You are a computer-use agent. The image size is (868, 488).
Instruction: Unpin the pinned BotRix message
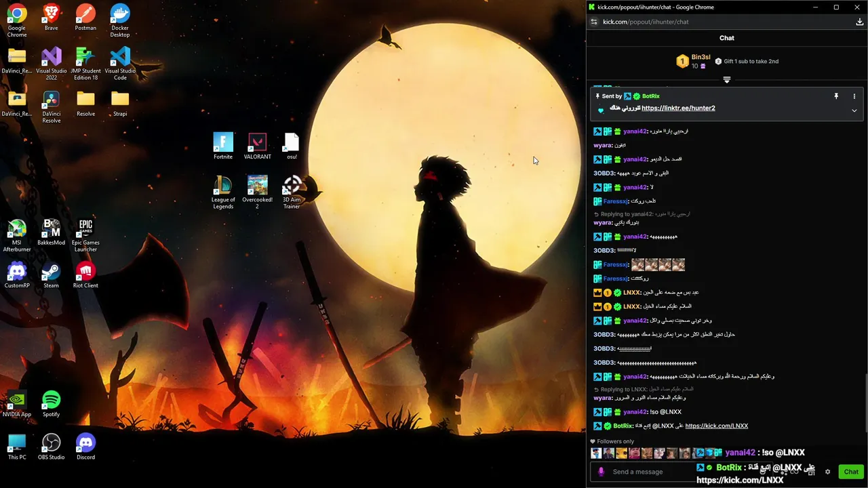tap(836, 96)
